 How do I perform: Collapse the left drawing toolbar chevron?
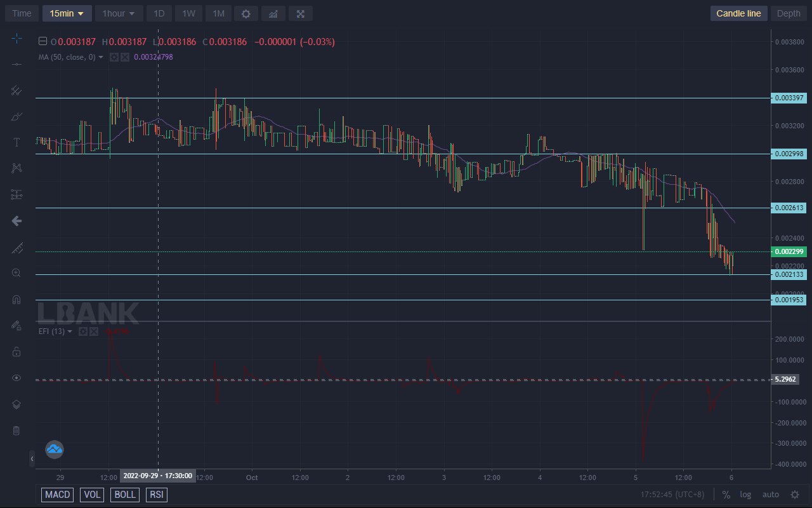coord(32,458)
